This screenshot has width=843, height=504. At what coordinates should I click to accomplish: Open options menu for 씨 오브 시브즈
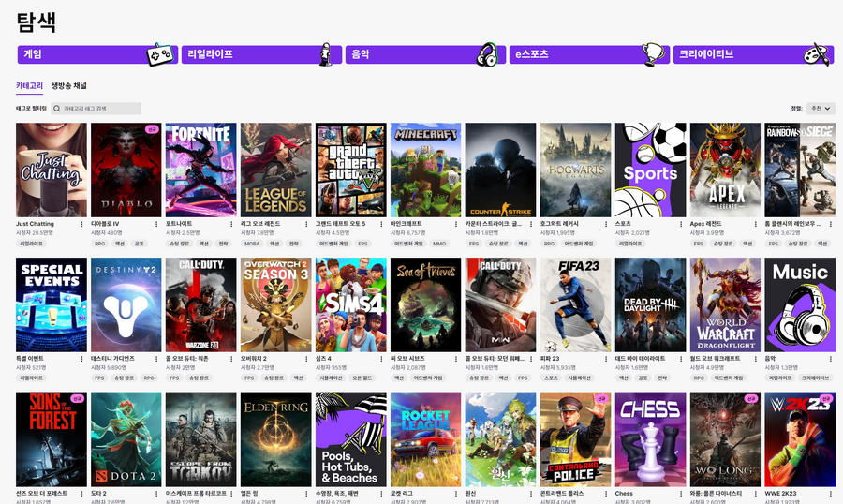(456, 359)
